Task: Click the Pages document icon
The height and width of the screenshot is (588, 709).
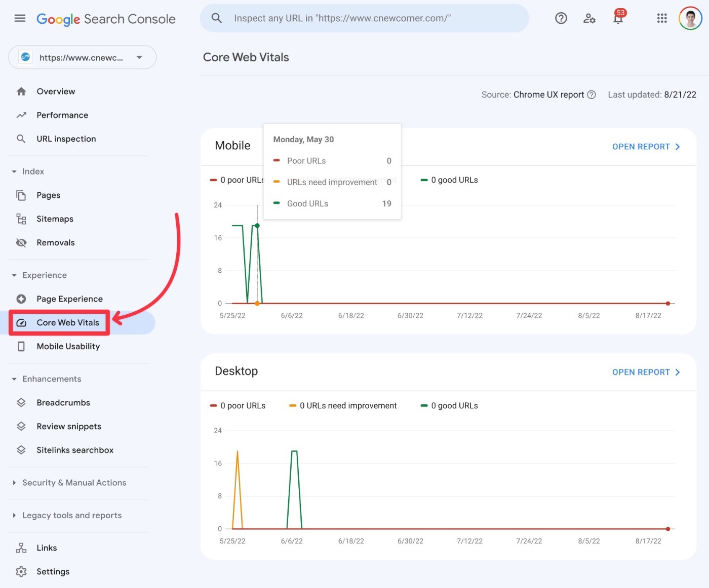Action: 21,195
